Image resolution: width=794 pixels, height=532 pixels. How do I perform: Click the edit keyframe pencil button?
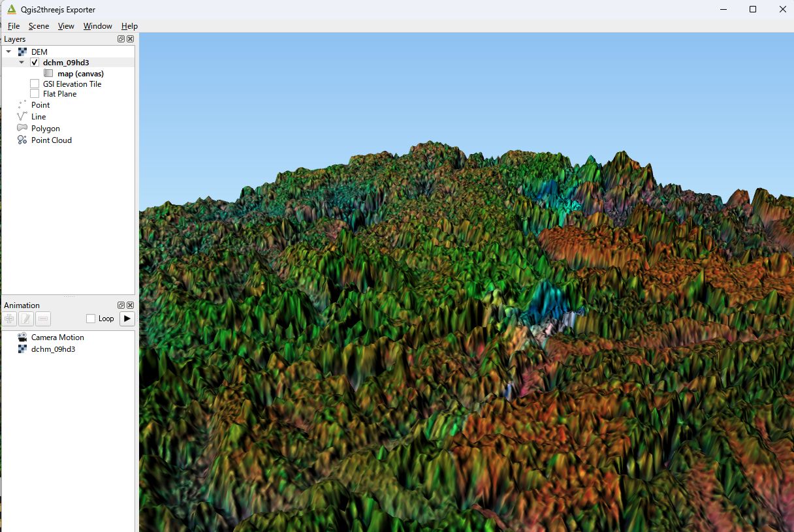[x=26, y=319]
